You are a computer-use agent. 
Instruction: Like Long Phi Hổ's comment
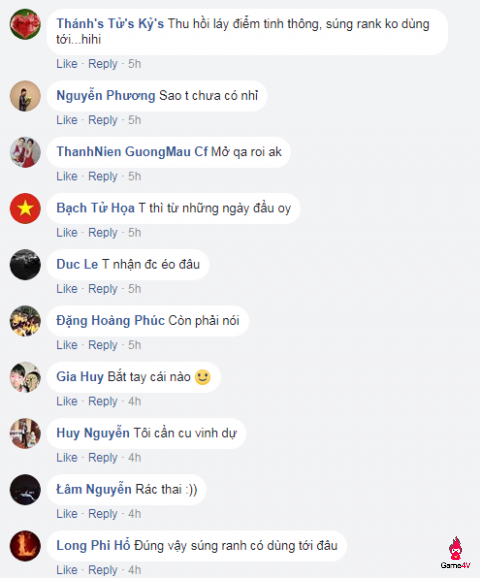67,570
